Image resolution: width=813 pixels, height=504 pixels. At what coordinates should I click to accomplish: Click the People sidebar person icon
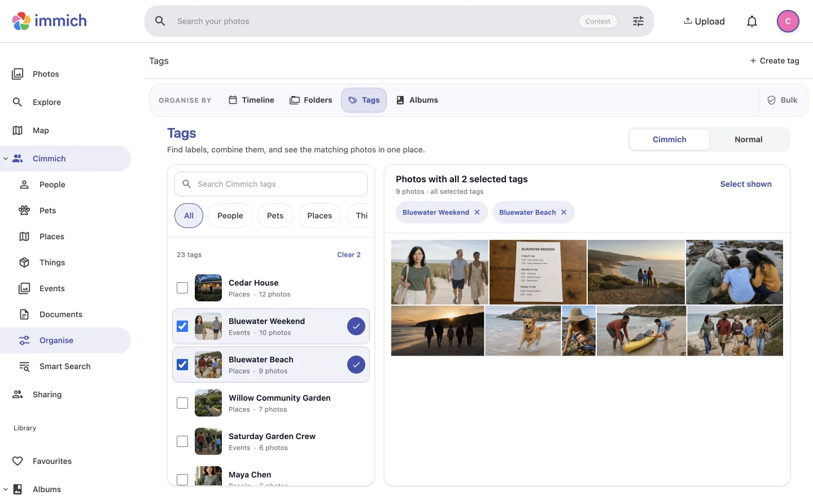point(24,185)
